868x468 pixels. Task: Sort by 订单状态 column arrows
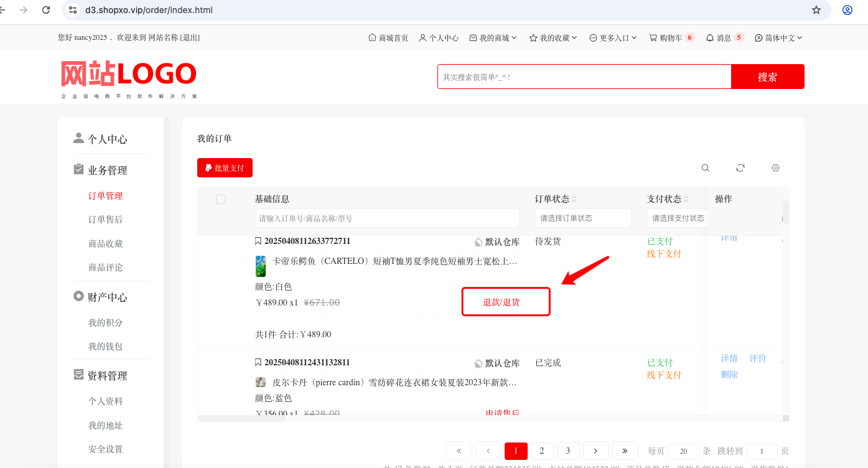tap(574, 199)
